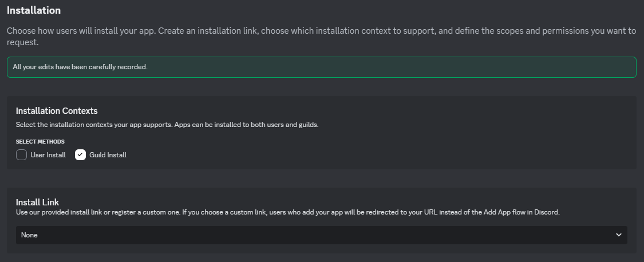Viewport: 644px width, 262px height.
Task: Click the Guild Install label text
Action: coord(108,155)
